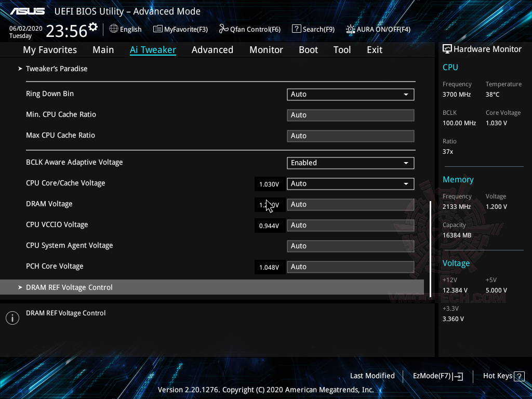
Task: Open the MyFavorite panel
Action: [180, 29]
